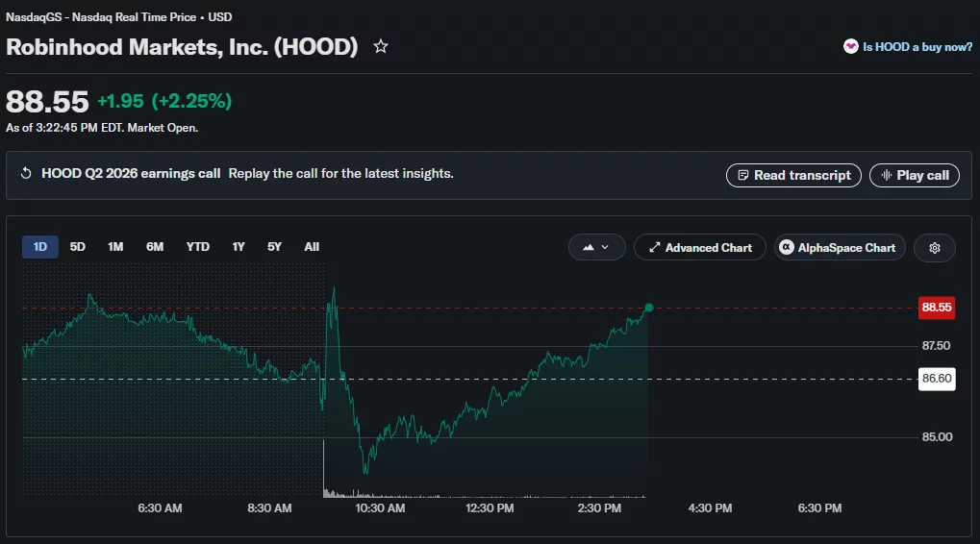Click the red 88.55 current price label
The width and height of the screenshot is (980, 544).
pos(937,308)
